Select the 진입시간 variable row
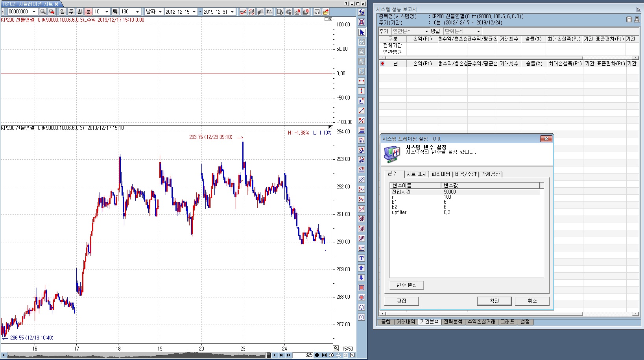The image size is (644, 360). pyautogui.click(x=401, y=192)
